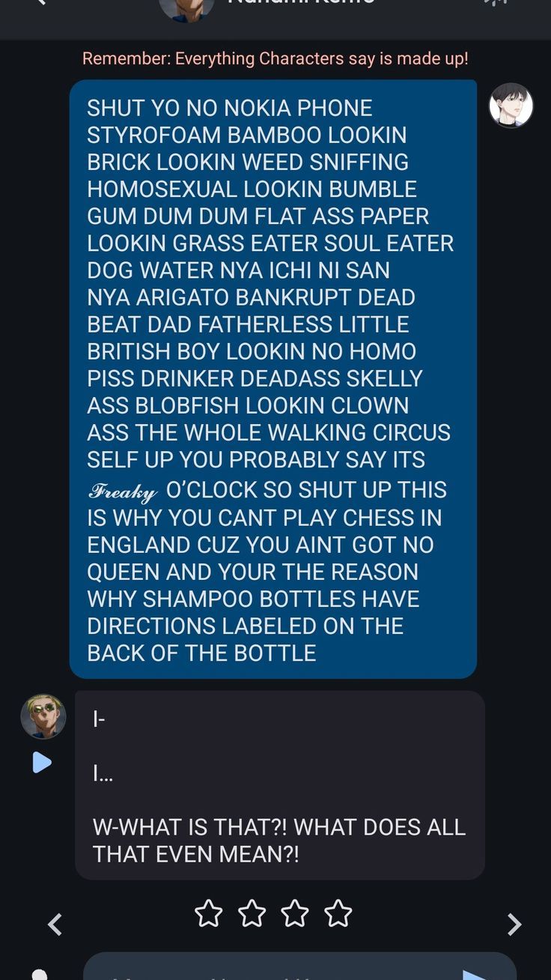Select the 'W-WHAT IS THAT?!' reply bubble
The image size is (551, 980).
pyautogui.click(x=280, y=784)
